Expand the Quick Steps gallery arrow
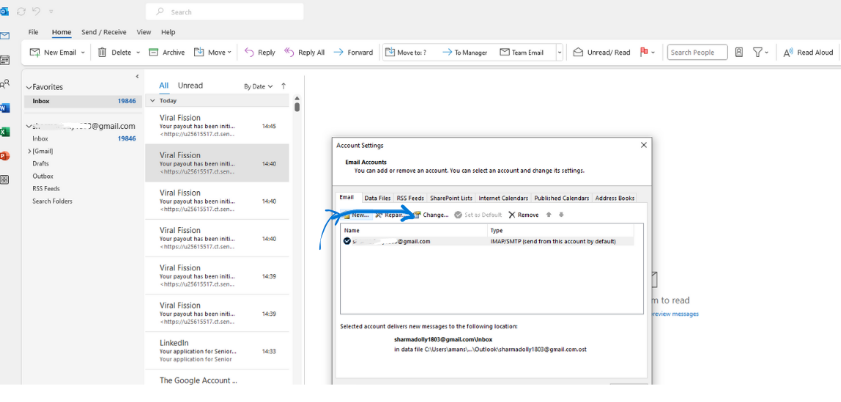This screenshot has height=402, width=841. 559,53
